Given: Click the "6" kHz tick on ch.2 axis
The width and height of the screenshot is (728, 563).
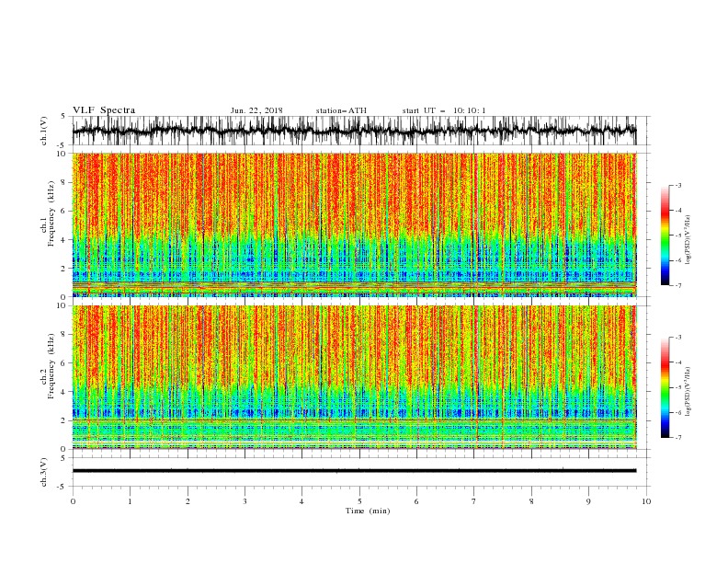Looking at the screenshot, I should (x=63, y=363).
